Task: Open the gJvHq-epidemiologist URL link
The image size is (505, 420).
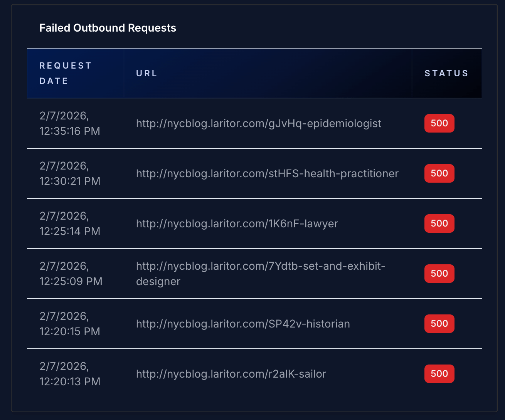Action: (258, 123)
